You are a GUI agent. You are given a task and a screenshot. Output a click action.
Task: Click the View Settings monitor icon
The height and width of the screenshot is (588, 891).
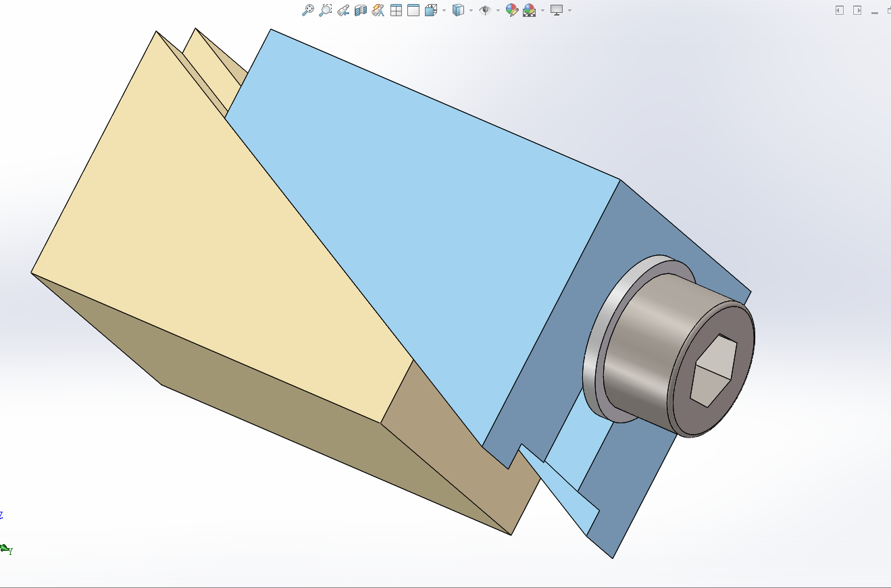557,10
